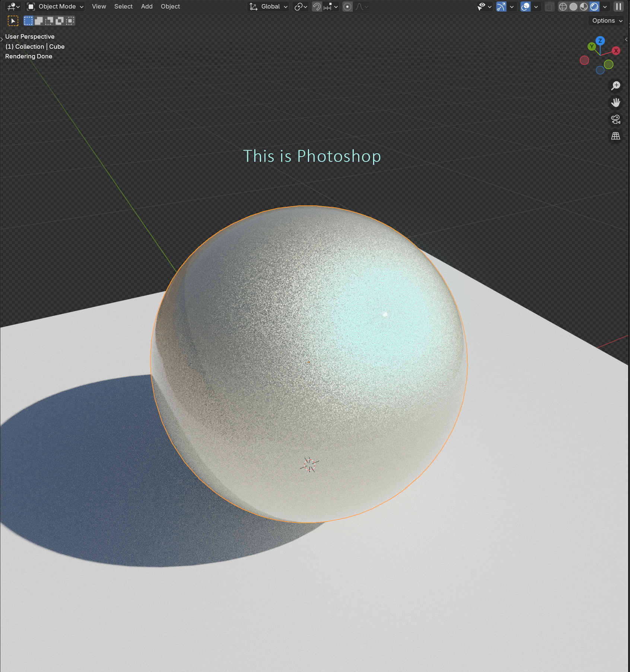The width and height of the screenshot is (630, 672).
Task: Toggle proportional editing
Action: pos(347,7)
